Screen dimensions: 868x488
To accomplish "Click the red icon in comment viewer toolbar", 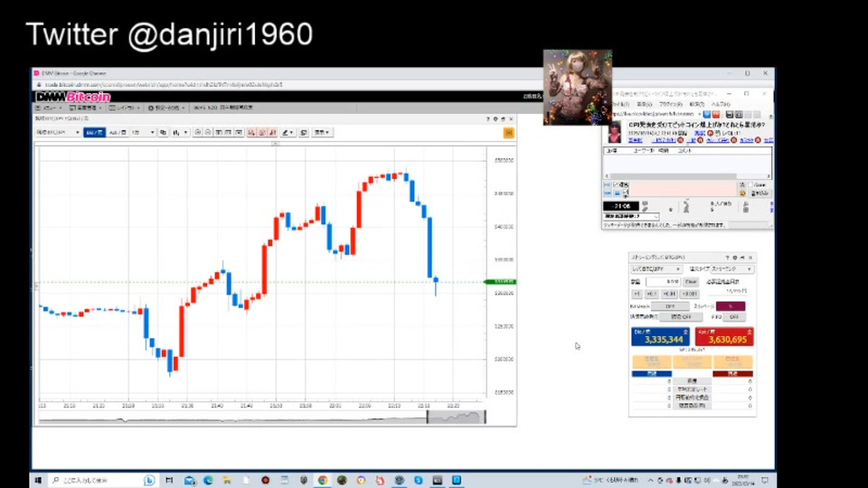I will coord(716,115).
